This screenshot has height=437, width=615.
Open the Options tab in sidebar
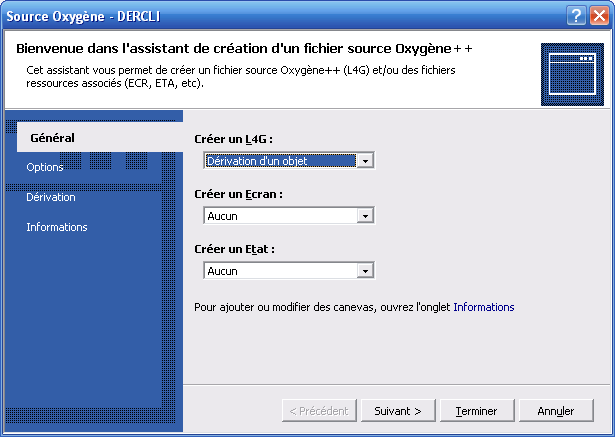click(x=45, y=167)
